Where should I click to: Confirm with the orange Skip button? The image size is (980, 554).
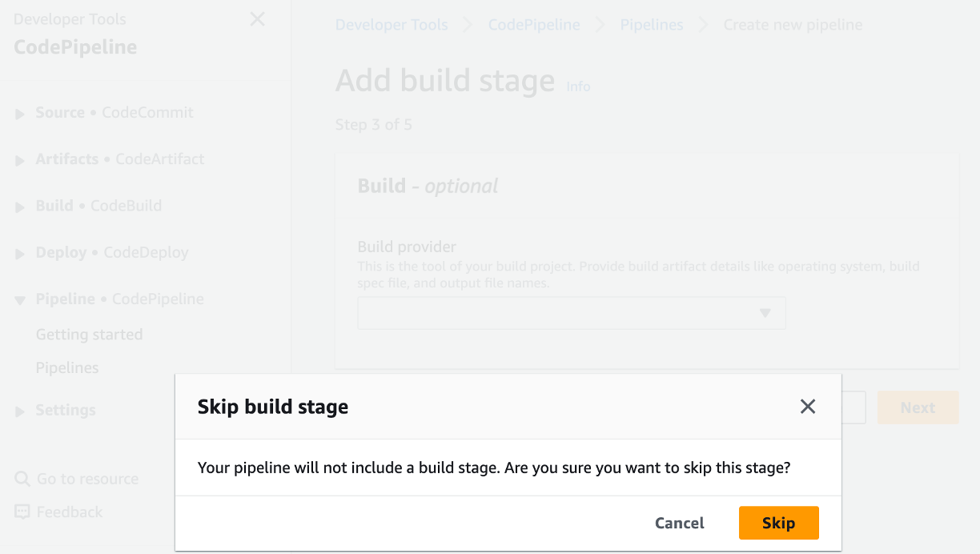point(778,523)
